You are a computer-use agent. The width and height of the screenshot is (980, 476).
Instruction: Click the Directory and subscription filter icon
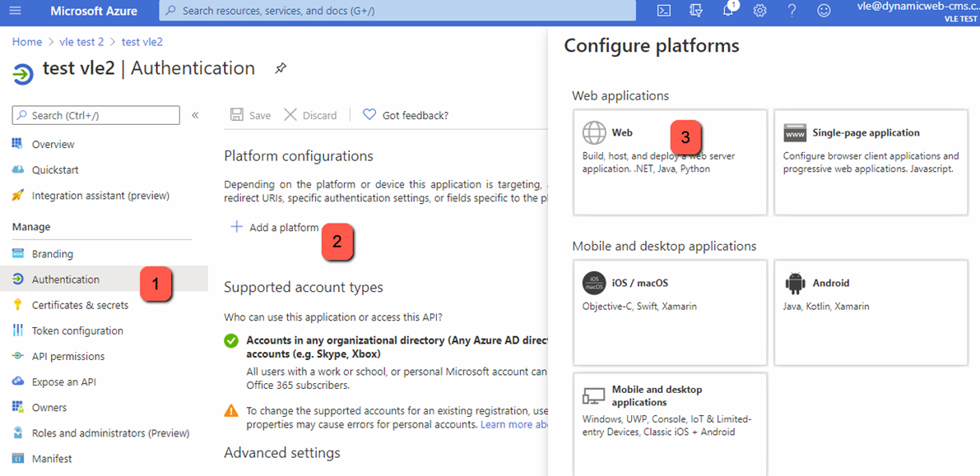(x=696, y=11)
